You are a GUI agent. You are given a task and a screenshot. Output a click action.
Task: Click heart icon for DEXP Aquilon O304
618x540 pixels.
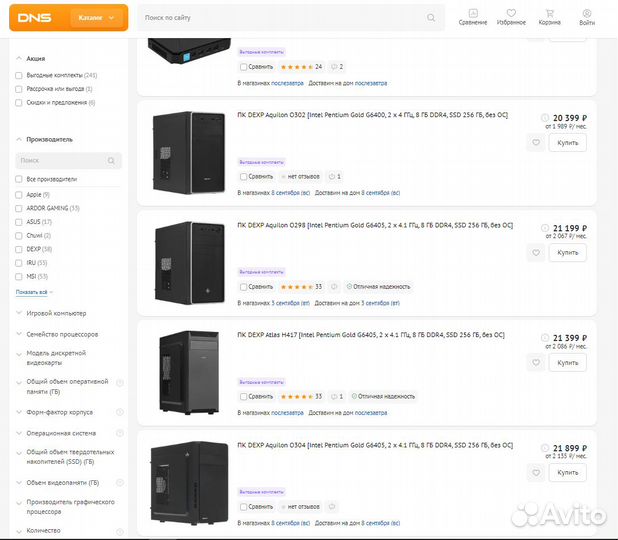point(536,472)
